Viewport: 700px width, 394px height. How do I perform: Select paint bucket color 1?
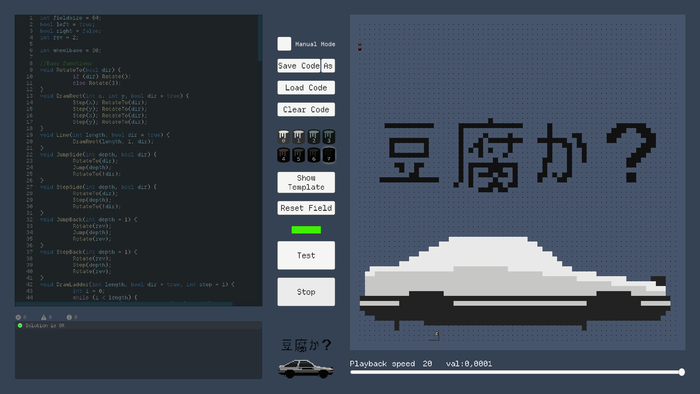[x=299, y=137]
